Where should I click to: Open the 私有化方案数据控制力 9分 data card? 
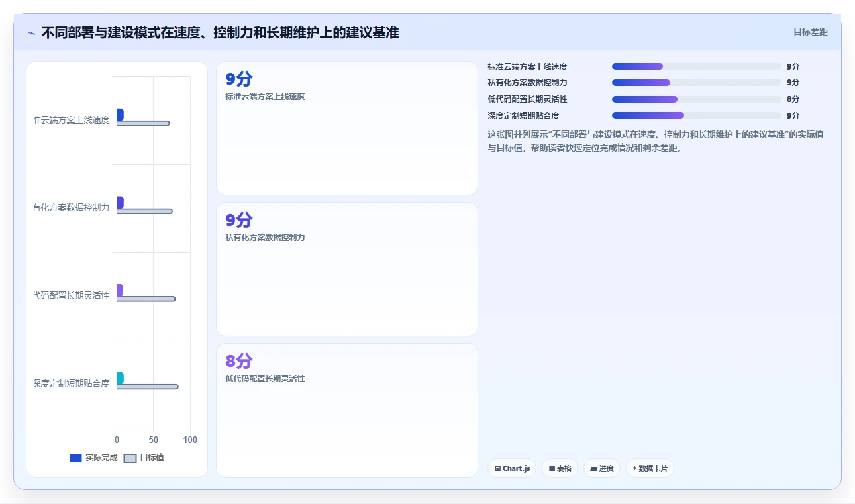(347, 270)
